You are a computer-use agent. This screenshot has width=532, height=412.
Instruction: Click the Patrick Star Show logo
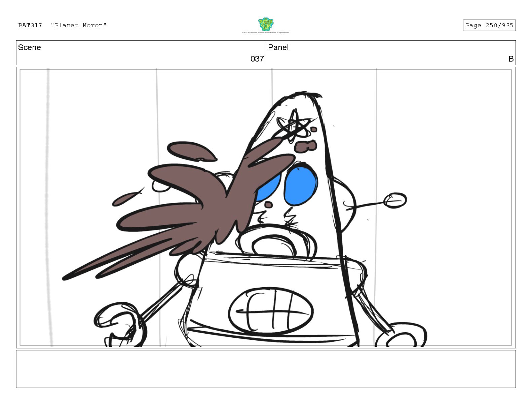266,25
